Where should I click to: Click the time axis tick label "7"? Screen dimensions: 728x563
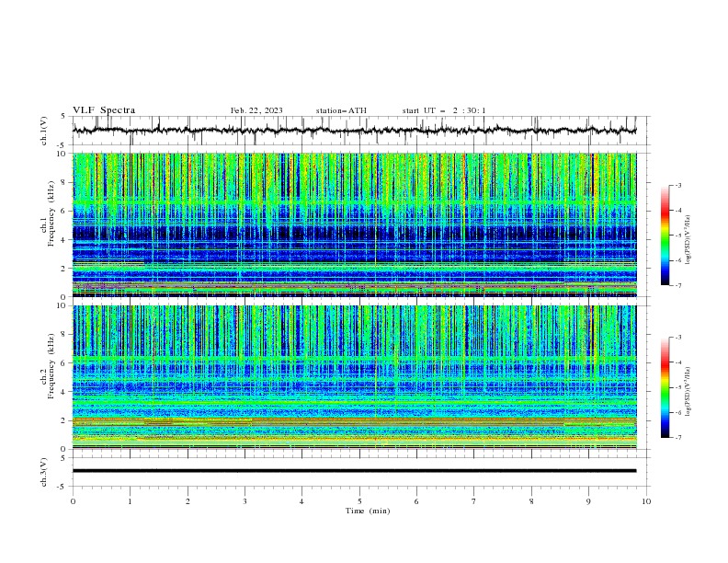[x=474, y=501]
